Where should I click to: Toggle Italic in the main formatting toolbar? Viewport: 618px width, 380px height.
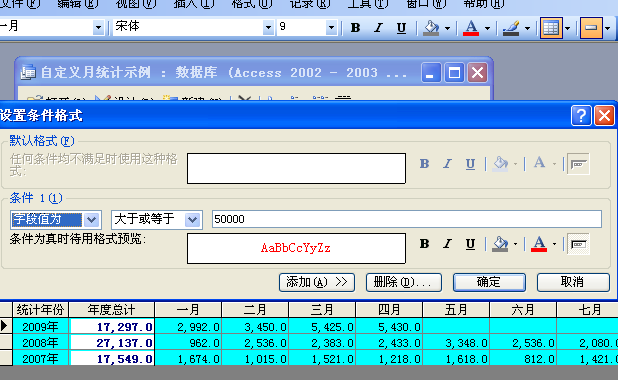pyautogui.click(x=378, y=28)
